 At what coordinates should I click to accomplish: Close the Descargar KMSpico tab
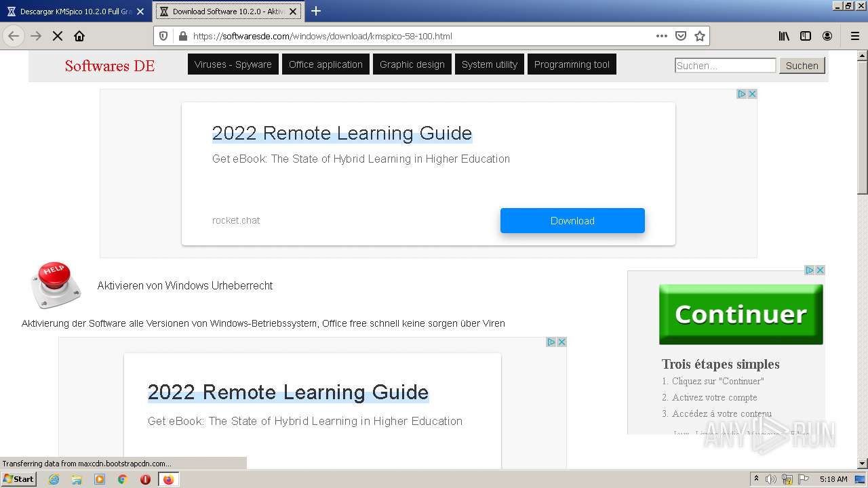coord(140,12)
